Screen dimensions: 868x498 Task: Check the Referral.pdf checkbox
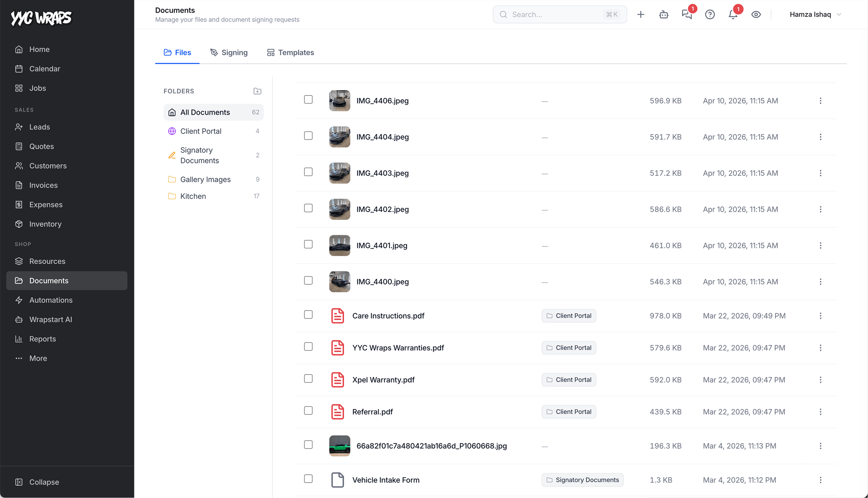click(x=308, y=411)
